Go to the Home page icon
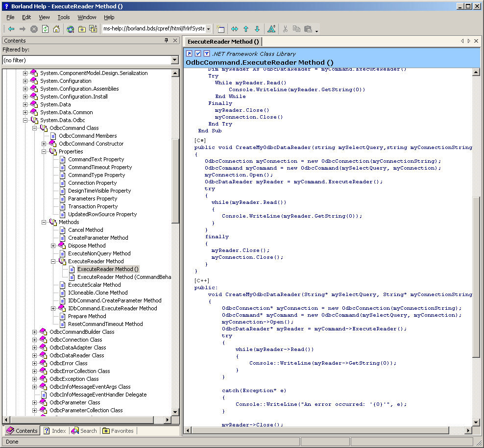Viewport: 484px width, 448px height. pos(56,29)
